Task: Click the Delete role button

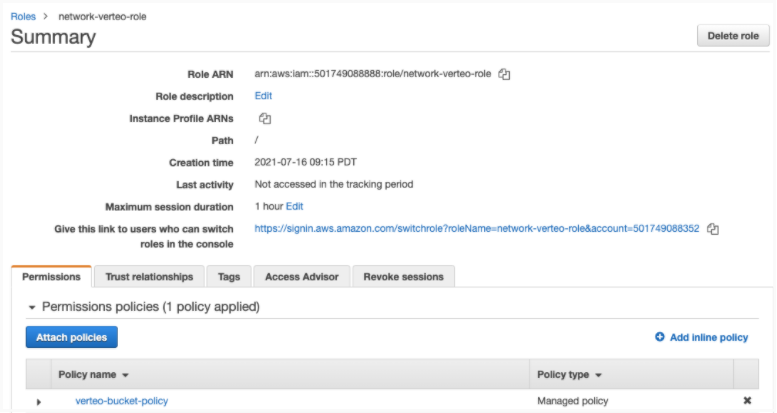Action: click(733, 36)
